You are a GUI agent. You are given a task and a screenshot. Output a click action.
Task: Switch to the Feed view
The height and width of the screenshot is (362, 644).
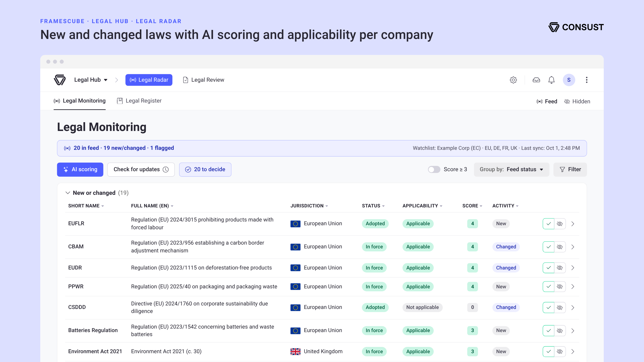pos(547,101)
